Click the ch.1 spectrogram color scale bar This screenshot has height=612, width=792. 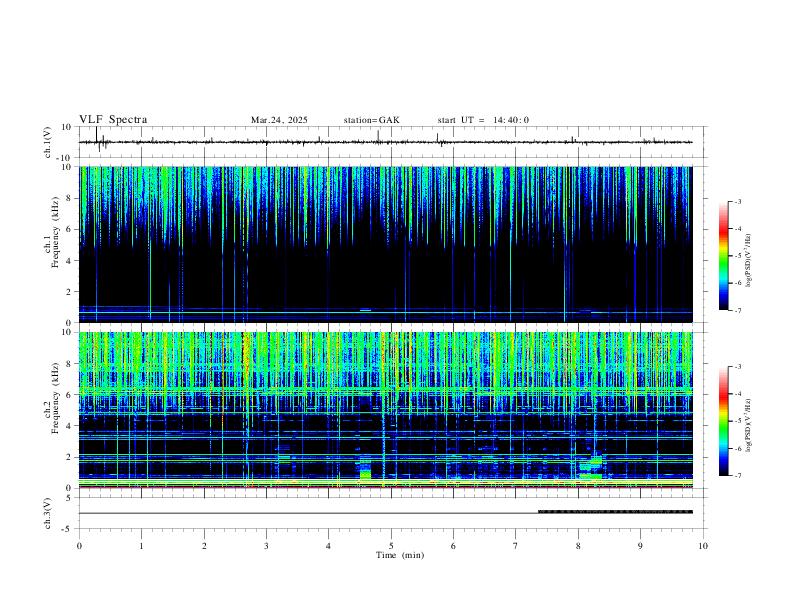click(723, 255)
